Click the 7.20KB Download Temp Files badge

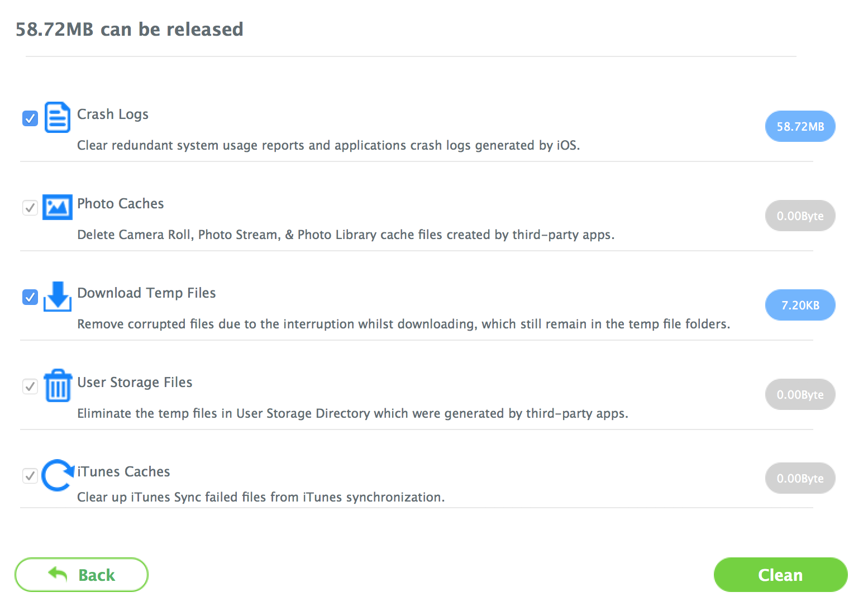(800, 305)
